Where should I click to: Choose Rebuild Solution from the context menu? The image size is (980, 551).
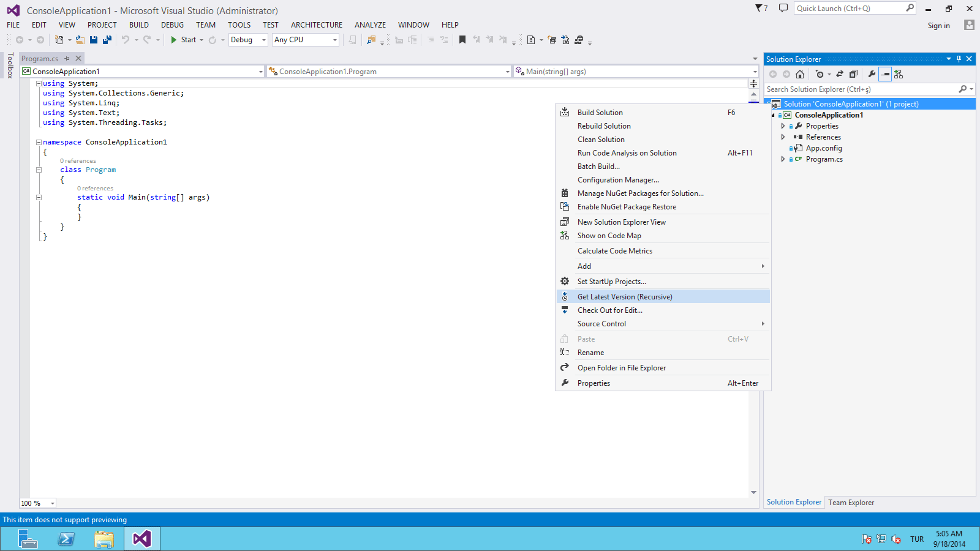point(604,126)
